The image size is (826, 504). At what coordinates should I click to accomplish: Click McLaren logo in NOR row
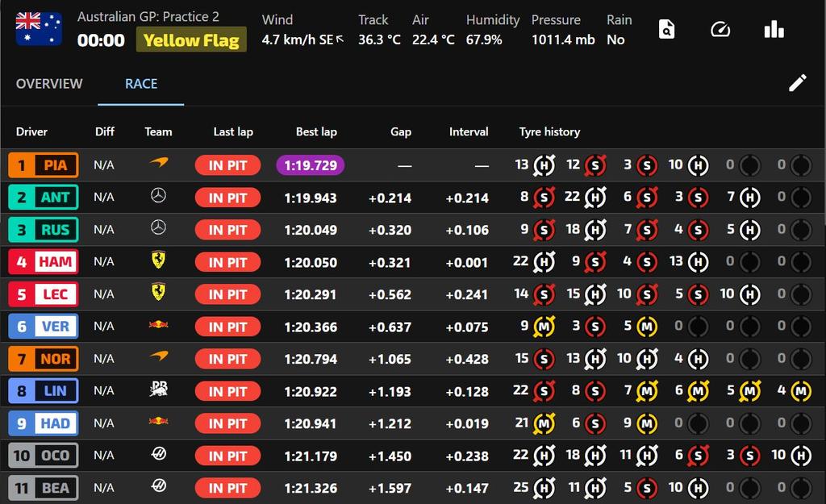point(159,356)
